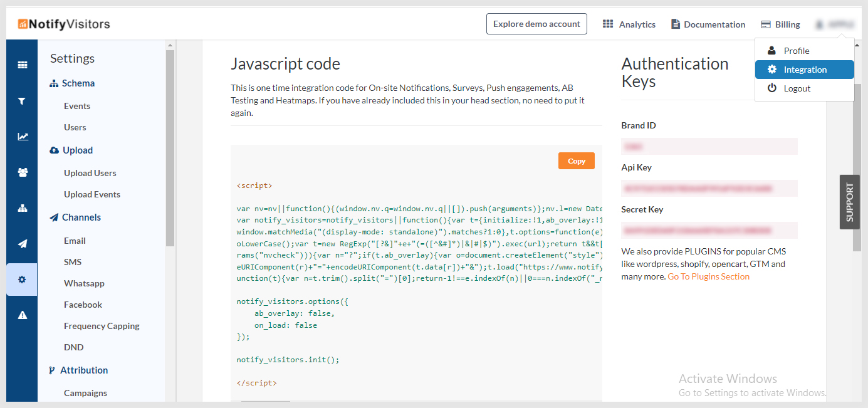Open the funnel filter icon in left rail
Screen dimensions: 868x408
[23, 101]
